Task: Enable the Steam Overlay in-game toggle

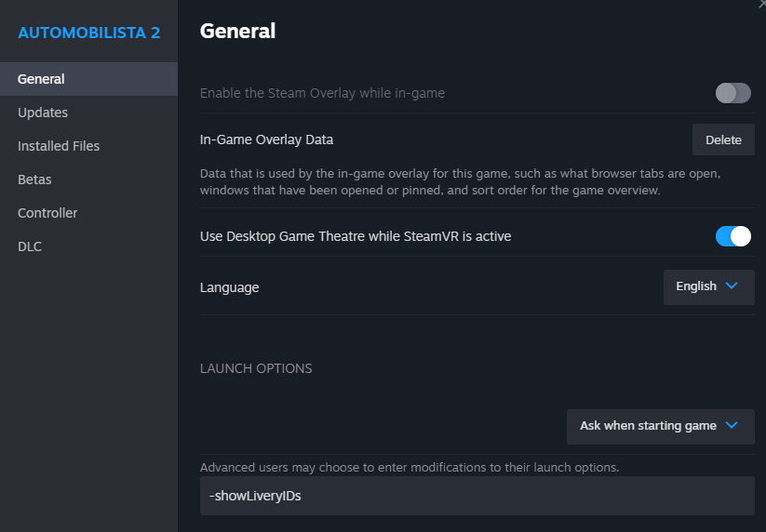Action: click(x=732, y=93)
